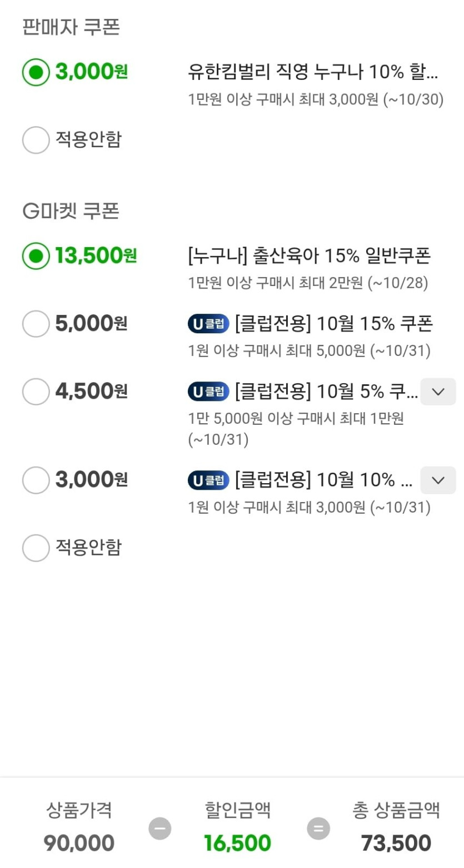The width and height of the screenshot is (464, 868).
Task: Select 적용안함 under G마켓 쿠폰
Action: 36,548
